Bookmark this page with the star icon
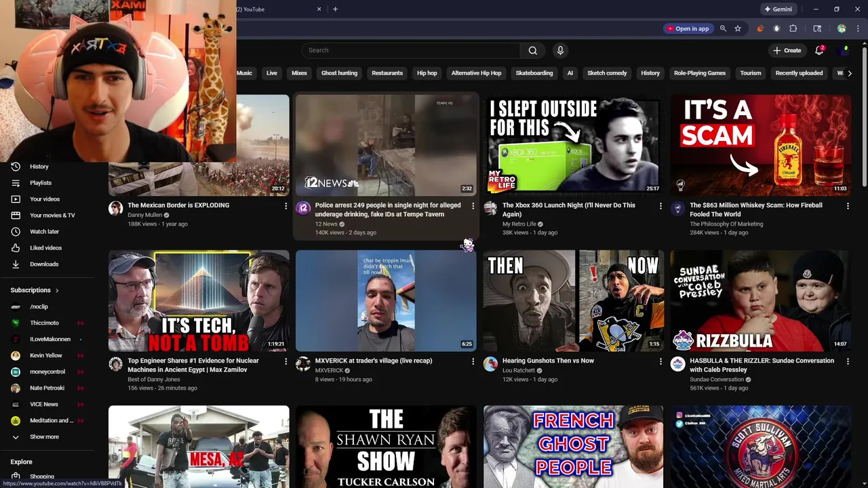Viewport: 868px width, 488px height. (x=738, y=28)
